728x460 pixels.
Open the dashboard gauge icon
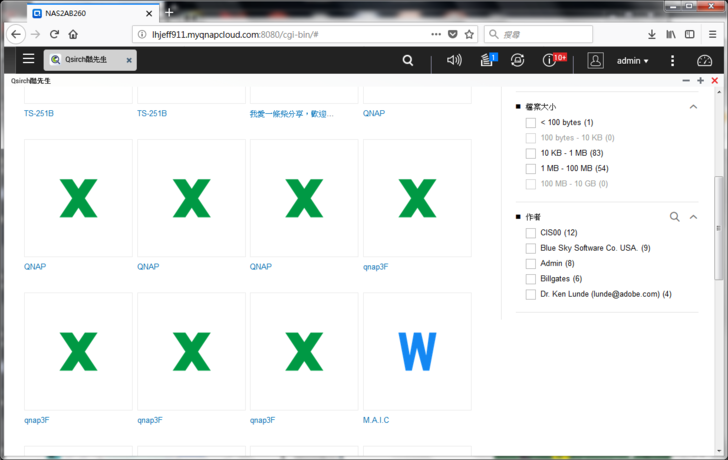[704, 60]
